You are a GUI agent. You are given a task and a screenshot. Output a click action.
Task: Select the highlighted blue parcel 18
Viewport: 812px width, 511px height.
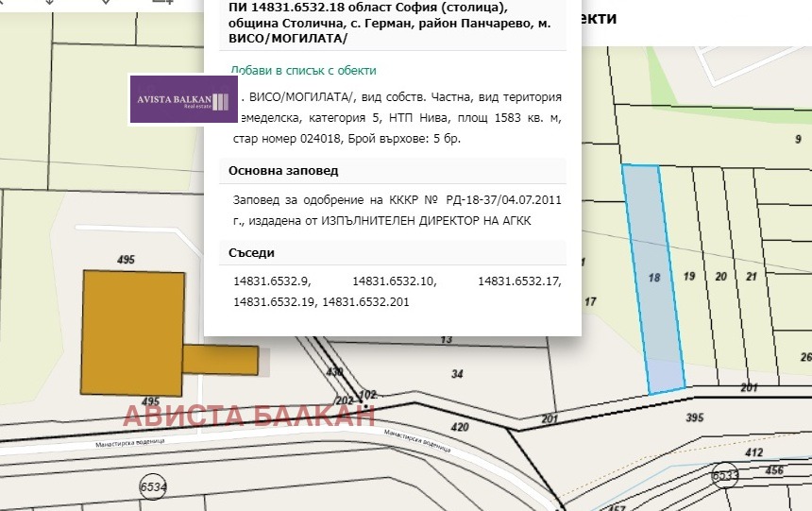coord(654,278)
